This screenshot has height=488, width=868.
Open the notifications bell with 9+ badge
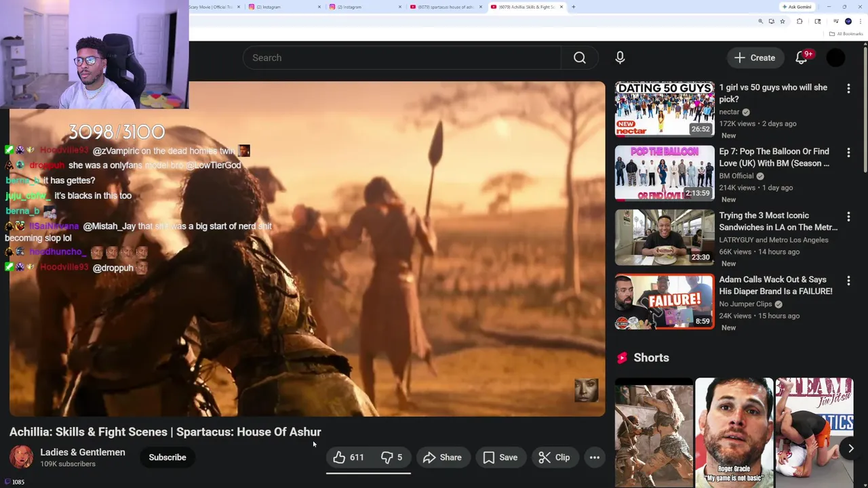(x=802, y=58)
